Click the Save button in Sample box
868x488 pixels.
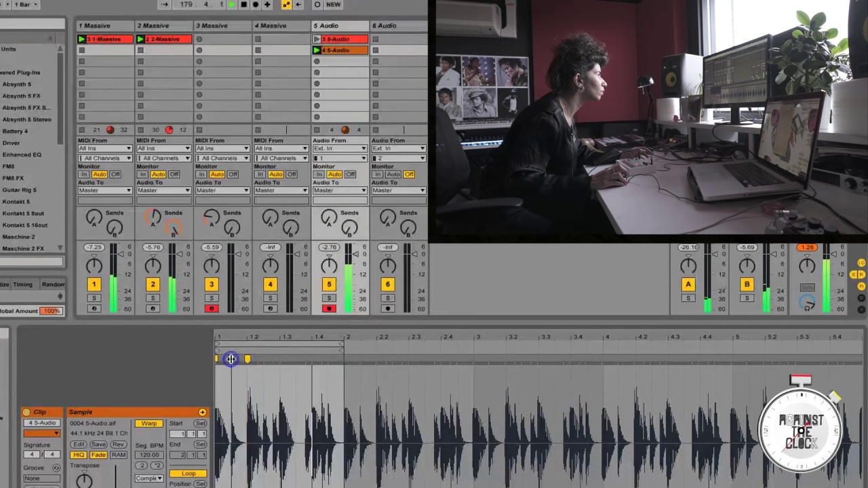98,445
